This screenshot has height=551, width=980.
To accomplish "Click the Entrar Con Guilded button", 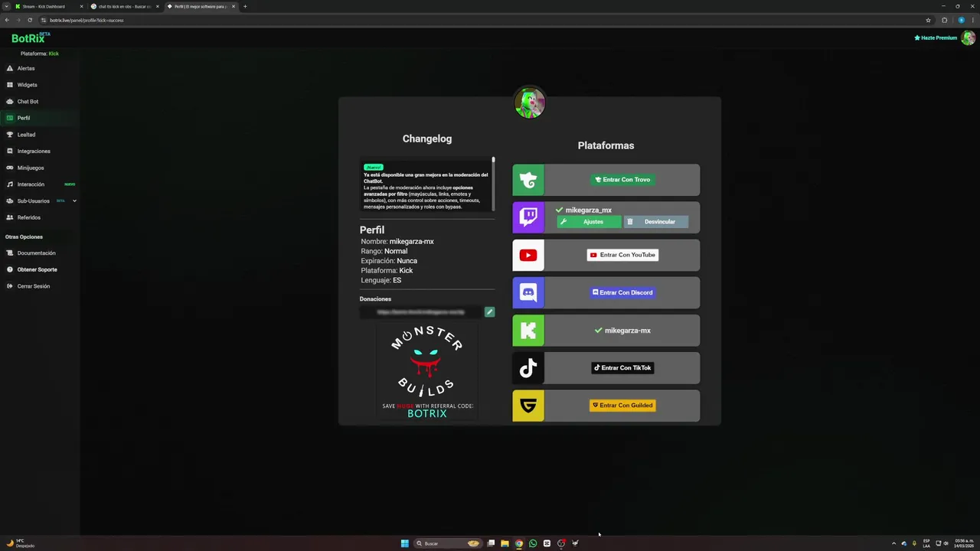I will (x=622, y=406).
